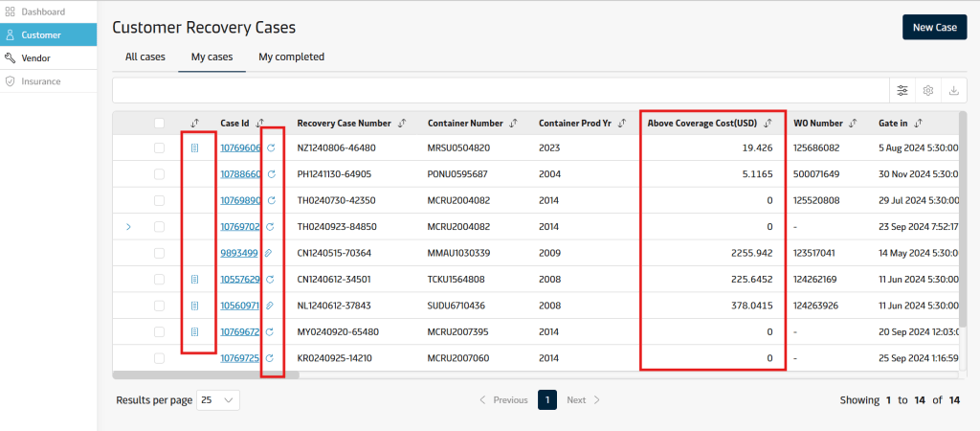Click the document icon in the 10557629 row
The width and height of the screenshot is (980, 431).
click(x=195, y=280)
